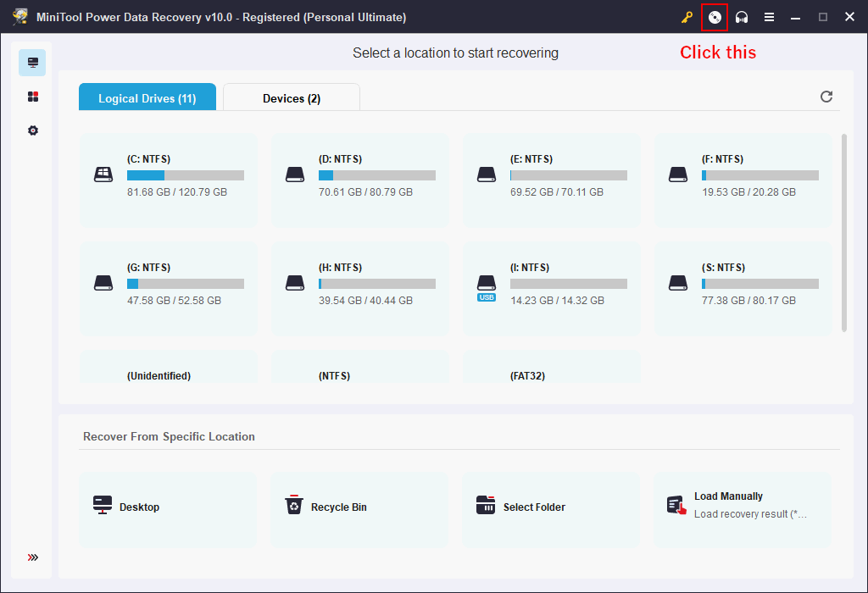The width and height of the screenshot is (868, 593).
Task: Click the C: drive usage bar
Action: tap(186, 175)
